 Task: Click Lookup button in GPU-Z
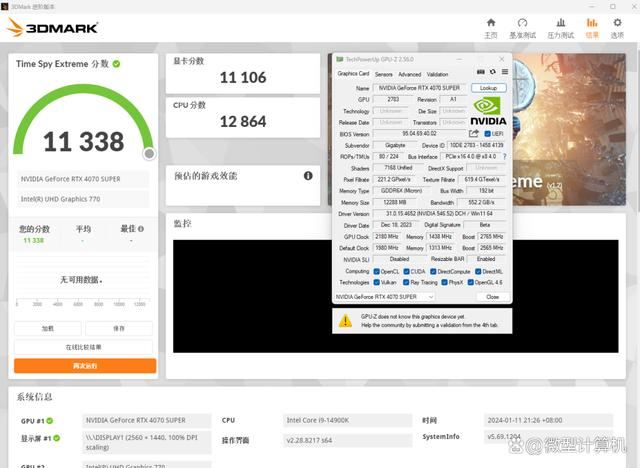click(x=489, y=88)
